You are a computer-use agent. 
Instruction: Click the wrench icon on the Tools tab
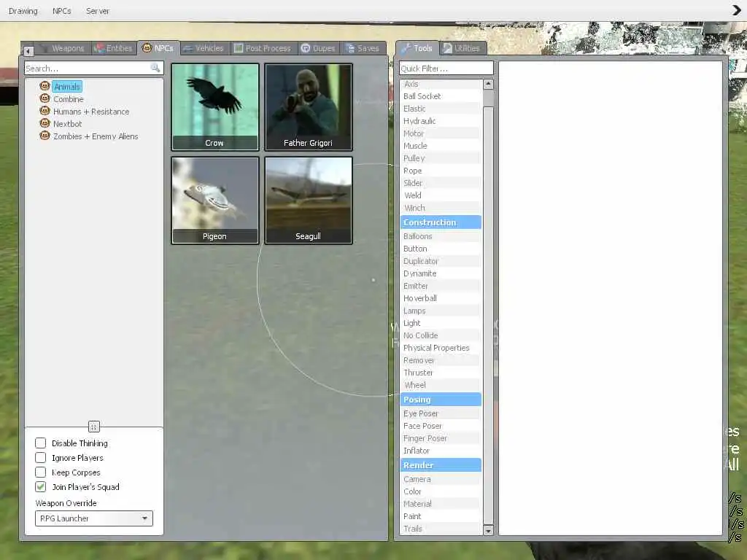pyautogui.click(x=406, y=48)
